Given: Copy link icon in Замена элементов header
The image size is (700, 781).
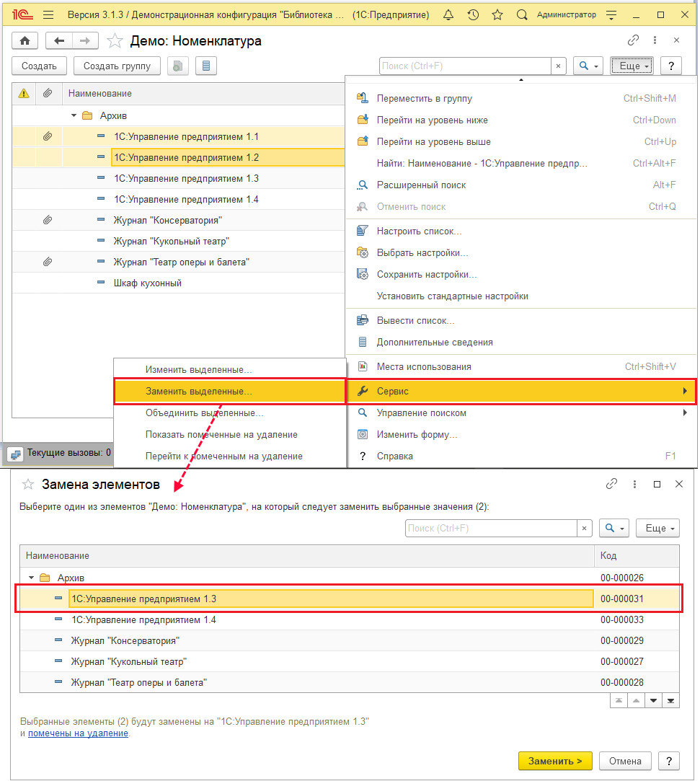Looking at the screenshot, I should click(x=611, y=484).
